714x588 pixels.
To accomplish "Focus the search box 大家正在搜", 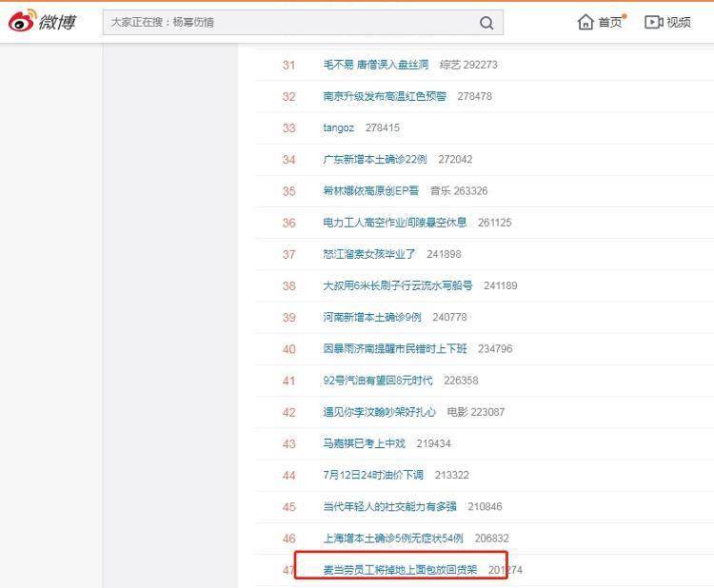I will [303, 22].
